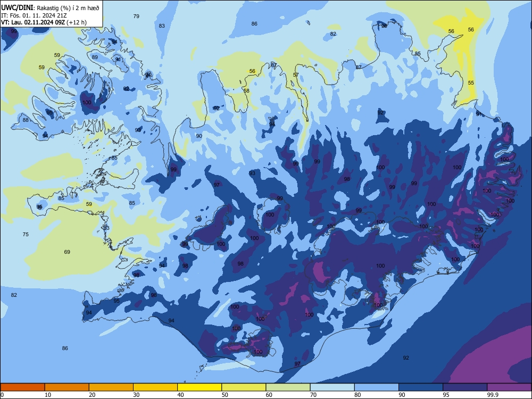Select the orange 10–20 legend color block
This screenshot has height=399, width=532.
click(67, 387)
